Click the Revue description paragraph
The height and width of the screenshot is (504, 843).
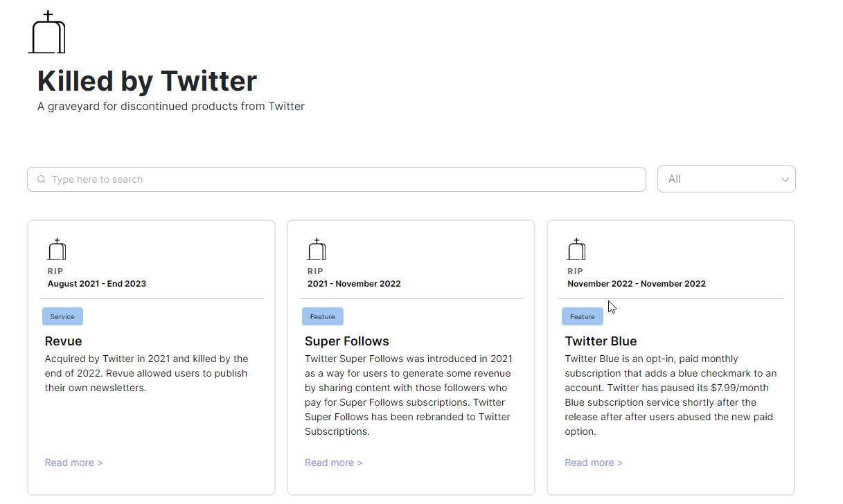point(147,373)
